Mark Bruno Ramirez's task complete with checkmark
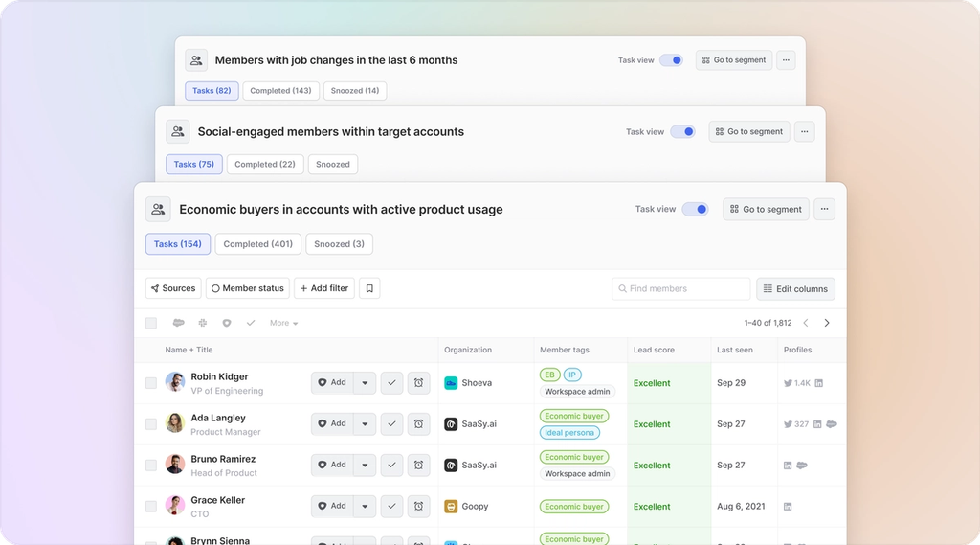Viewport: 980px width, 545px height. (x=391, y=465)
